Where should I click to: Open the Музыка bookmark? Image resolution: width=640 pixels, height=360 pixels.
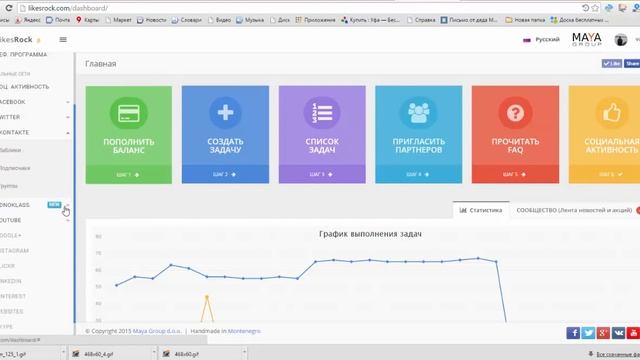(250, 20)
